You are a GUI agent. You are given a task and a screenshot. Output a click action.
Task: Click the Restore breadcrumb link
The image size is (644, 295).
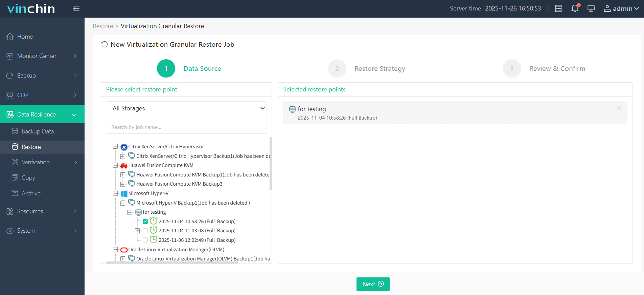(x=103, y=26)
